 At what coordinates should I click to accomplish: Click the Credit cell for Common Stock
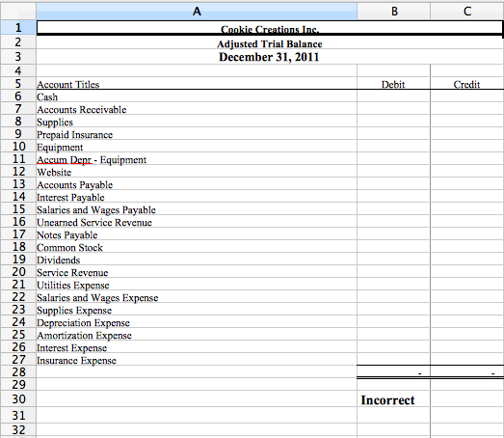(x=467, y=247)
